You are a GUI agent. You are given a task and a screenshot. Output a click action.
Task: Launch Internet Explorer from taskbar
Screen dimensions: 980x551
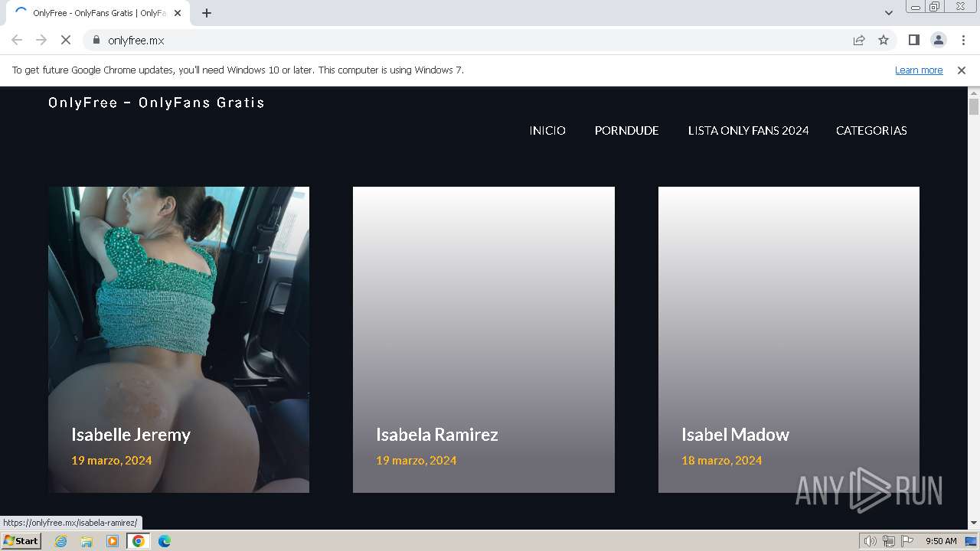(x=61, y=541)
